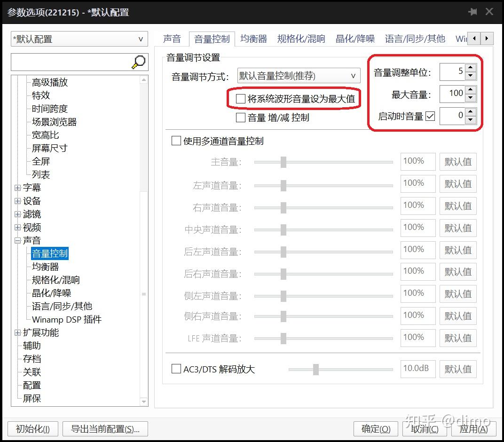
Task: Click the 主音量 slider handle
Action: point(283,161)
